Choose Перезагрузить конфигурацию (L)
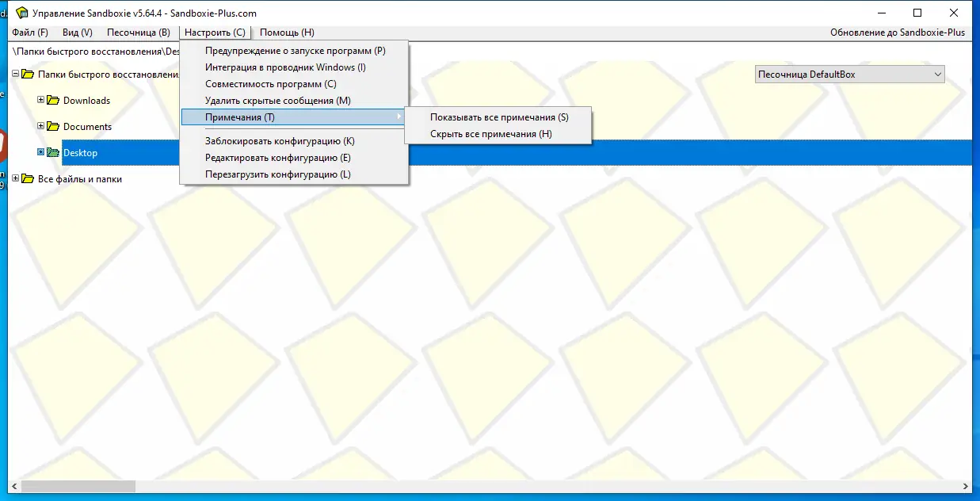This screenshot has height=501, width=980. 295,174
